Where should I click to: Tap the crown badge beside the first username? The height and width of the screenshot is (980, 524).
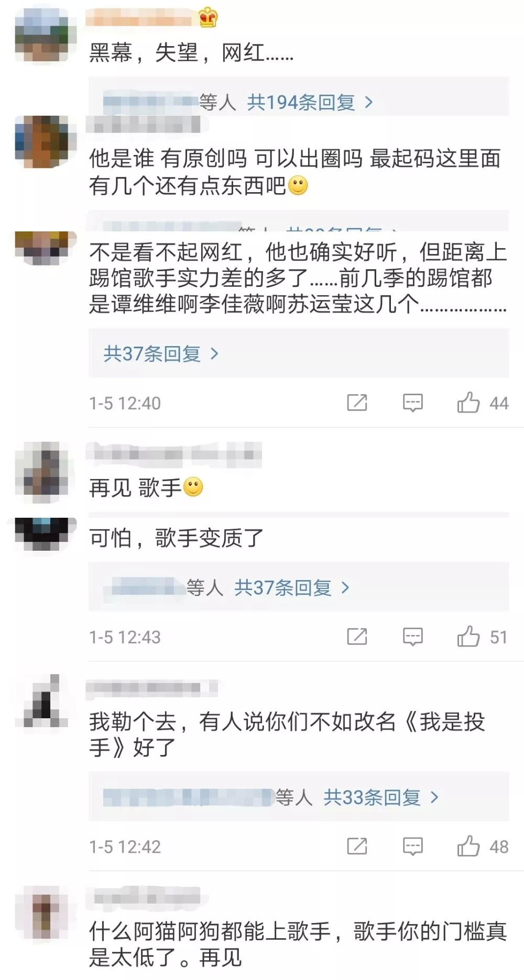tap(209, 17)
